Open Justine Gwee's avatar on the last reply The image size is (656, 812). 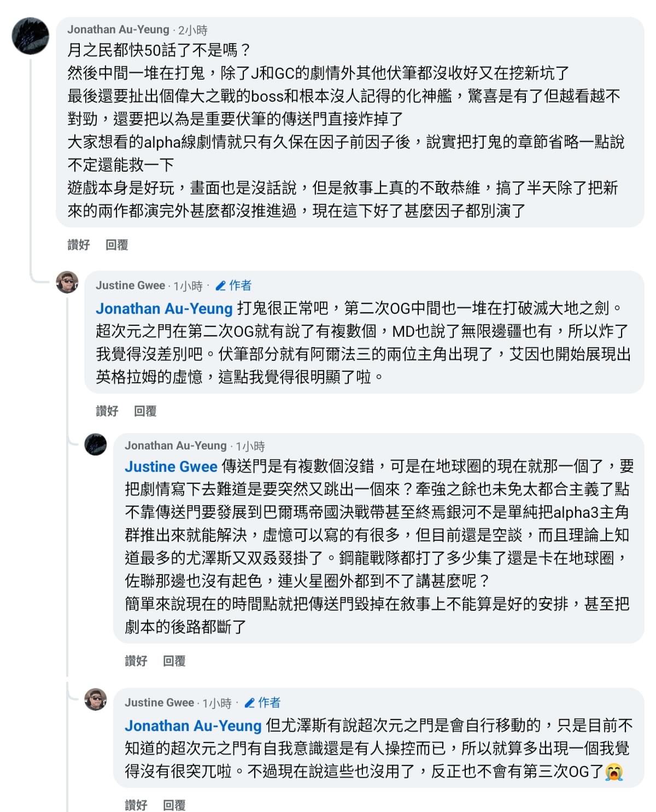[96, 699]
